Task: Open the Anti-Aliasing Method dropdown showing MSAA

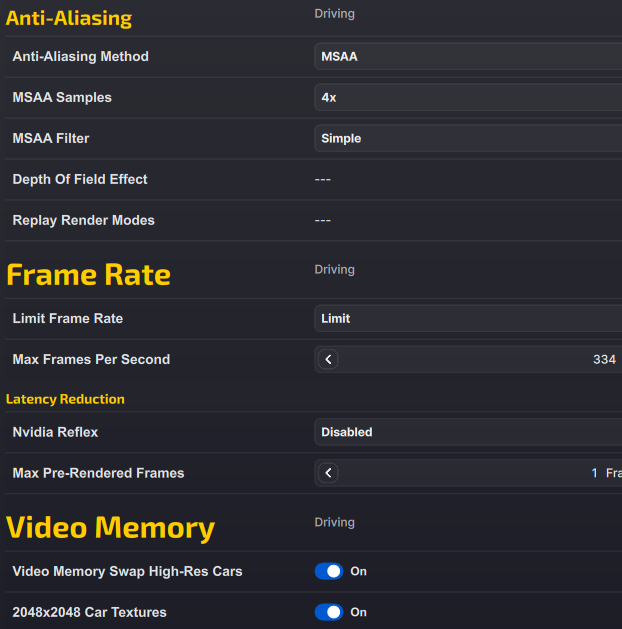Action: coord(467,57)
